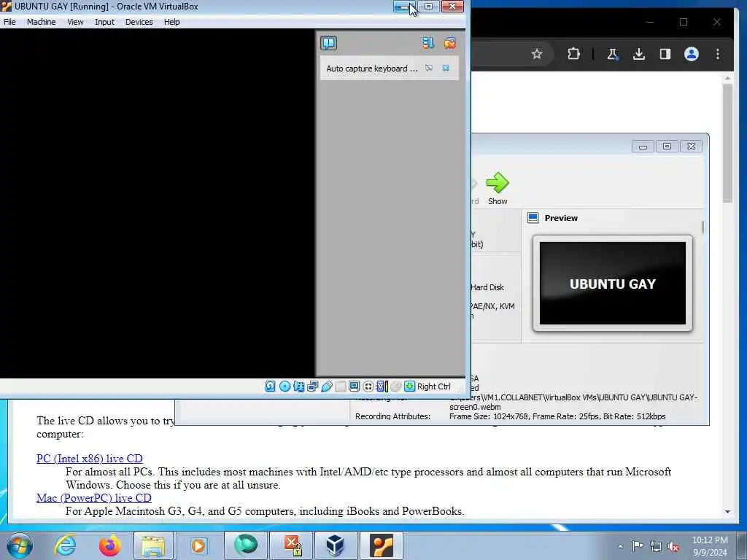
Task: Click the green globe taskbar application icon
Action: coord(246,545)
